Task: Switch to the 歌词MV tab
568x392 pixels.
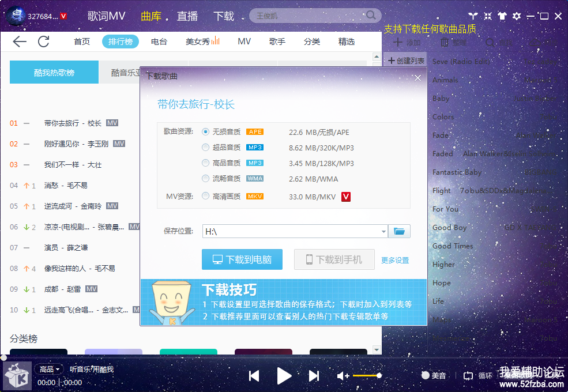Action: pos(106,16)
